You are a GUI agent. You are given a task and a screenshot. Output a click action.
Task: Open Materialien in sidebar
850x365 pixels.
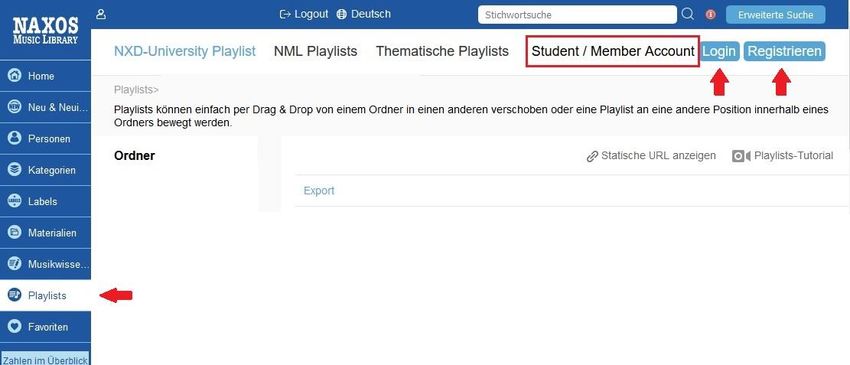pos(46,233)
